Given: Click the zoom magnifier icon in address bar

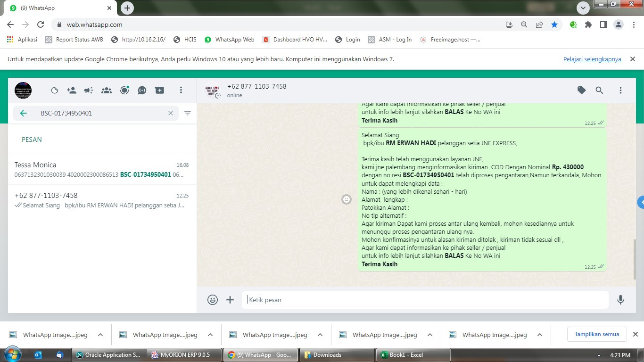Looking at the screenshot, I should 524,25.
